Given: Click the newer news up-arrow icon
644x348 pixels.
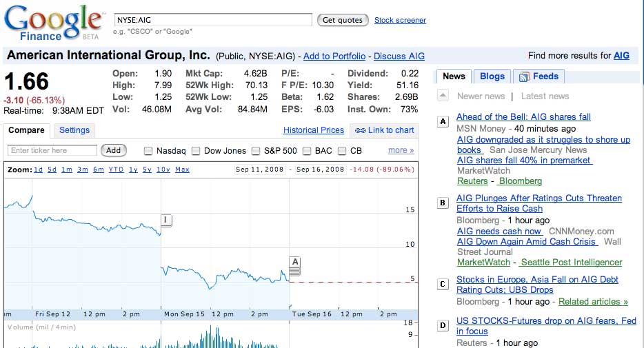Looking at the screenshot, I should pos(443,96).
